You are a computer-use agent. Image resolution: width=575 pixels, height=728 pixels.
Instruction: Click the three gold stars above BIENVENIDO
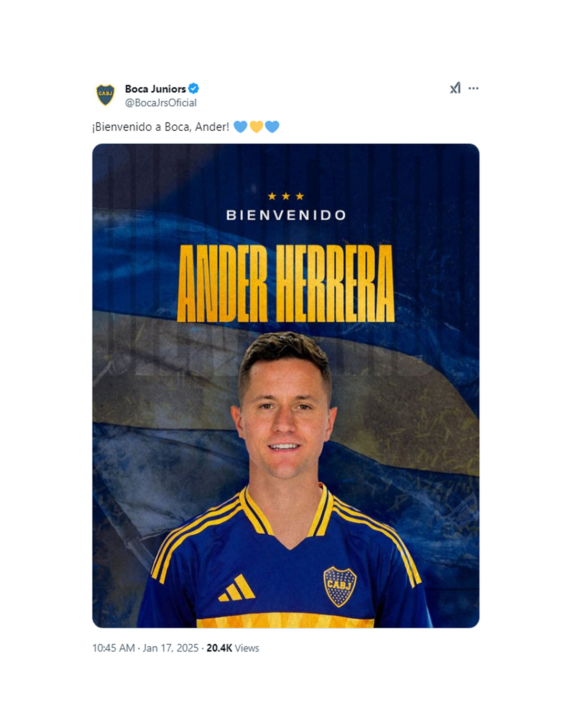click(286, 196)
